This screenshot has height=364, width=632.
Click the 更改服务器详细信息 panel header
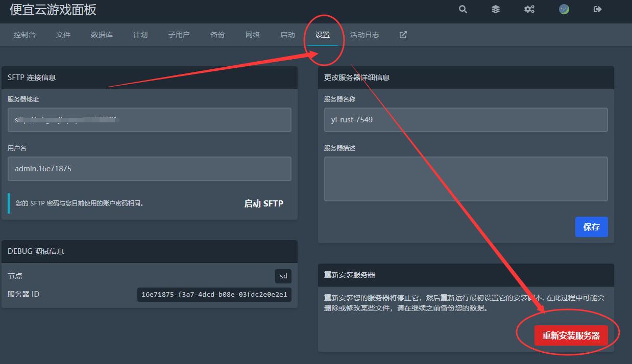coord(466,77)
